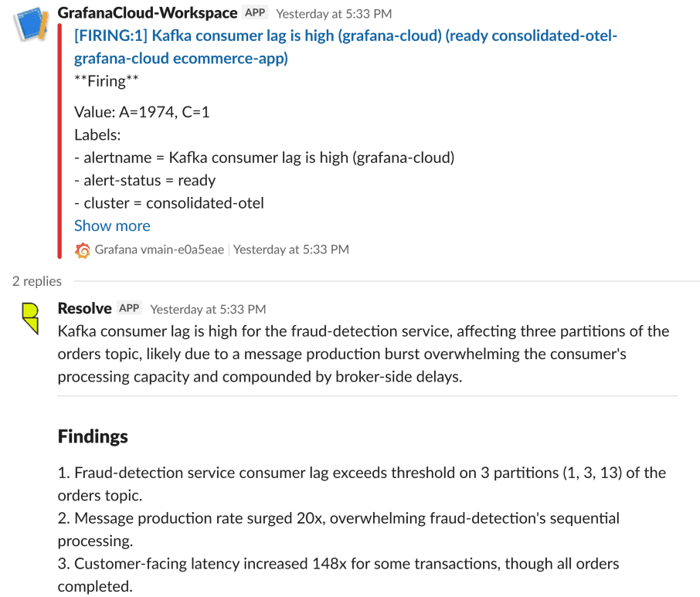The height and width of the screenshot is (597, 700).
Task: Open GrafanaCloud-Workspace sender profile name
Action: pos(148,13)
